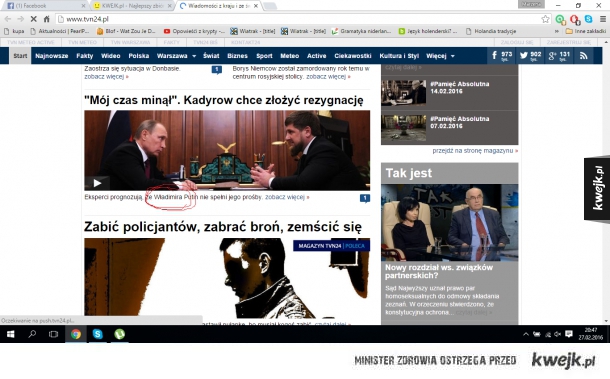Open comments bubble under Kadyrow article

[365, 198]
